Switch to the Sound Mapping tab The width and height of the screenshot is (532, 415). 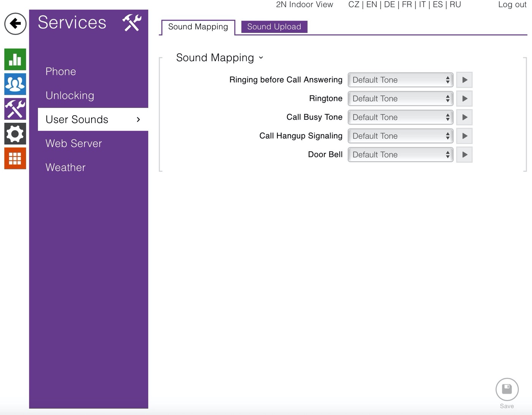(198, 27)
